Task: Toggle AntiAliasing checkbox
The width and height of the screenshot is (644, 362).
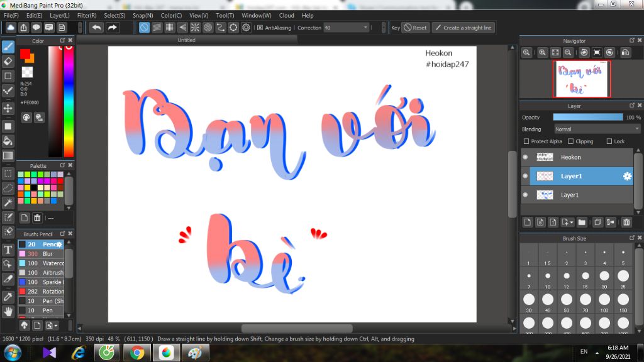Action: (x=260, y=28)
